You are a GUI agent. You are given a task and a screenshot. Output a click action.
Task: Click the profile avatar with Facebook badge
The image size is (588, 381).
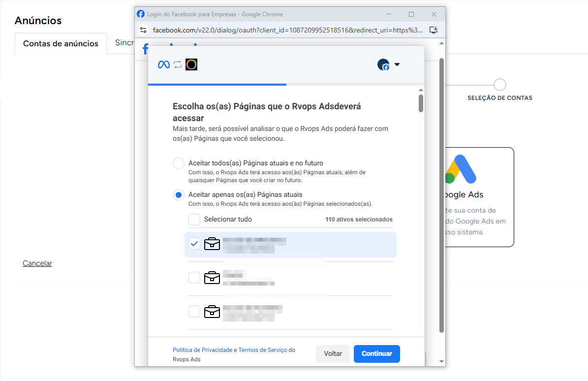[383, 64]
